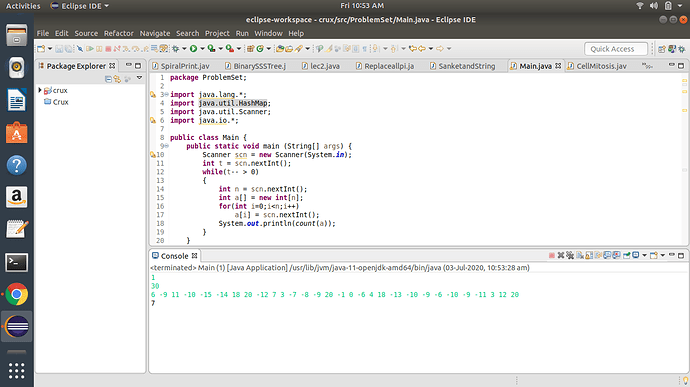Click the toolbar Search flashlight icon
This screenshot has height=387, width=690.
299,48
